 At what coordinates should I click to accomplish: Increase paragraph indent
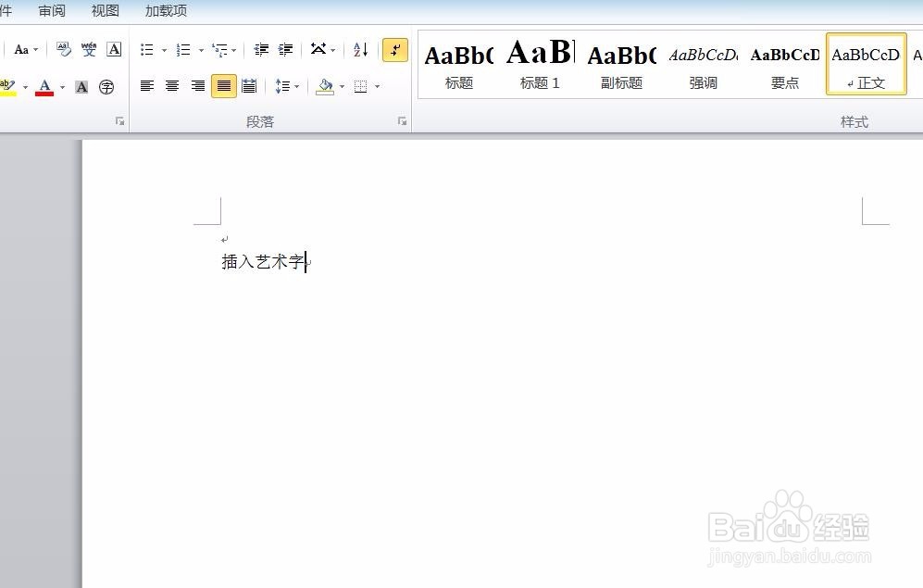pos(285,49)
